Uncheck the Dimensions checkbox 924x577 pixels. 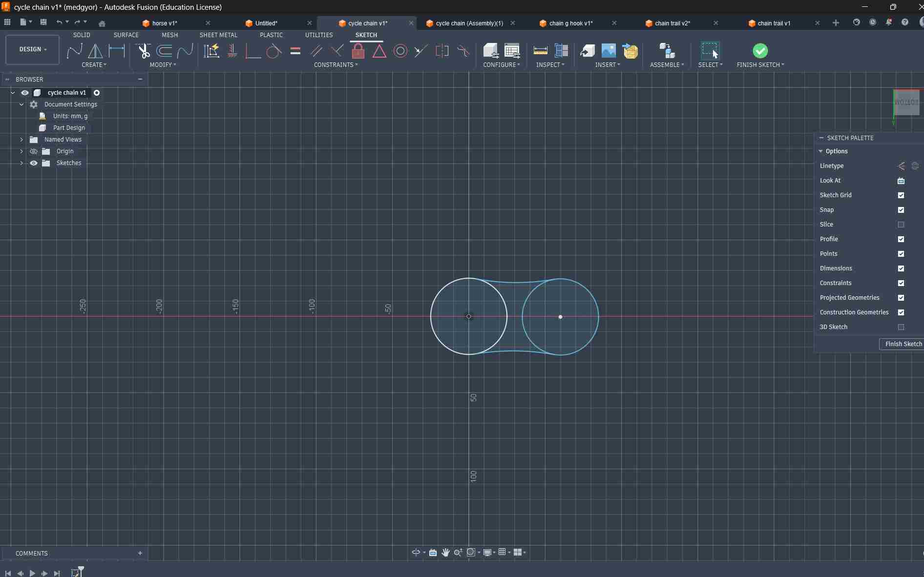point(901,268)
